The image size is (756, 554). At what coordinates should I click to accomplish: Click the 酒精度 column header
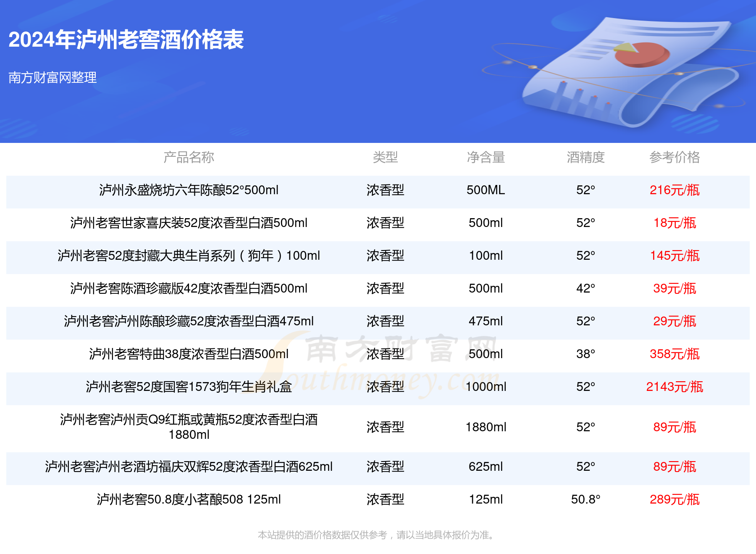point(585,157)
